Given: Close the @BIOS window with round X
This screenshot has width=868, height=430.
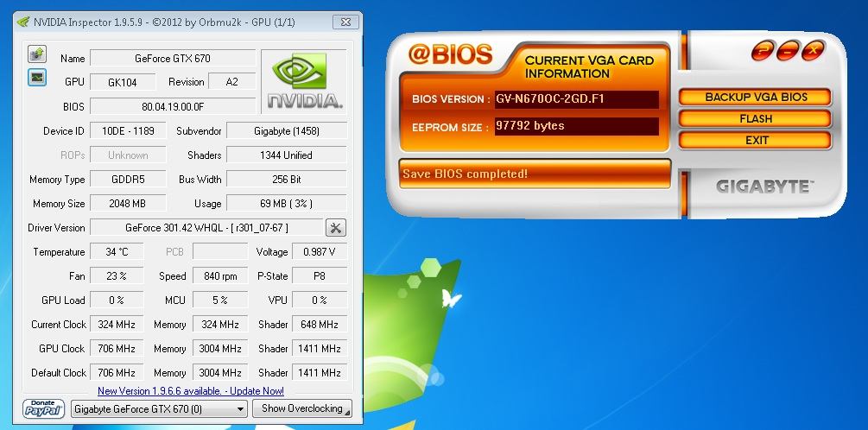Looking at the screenshot, I should [x=813, y=51].
